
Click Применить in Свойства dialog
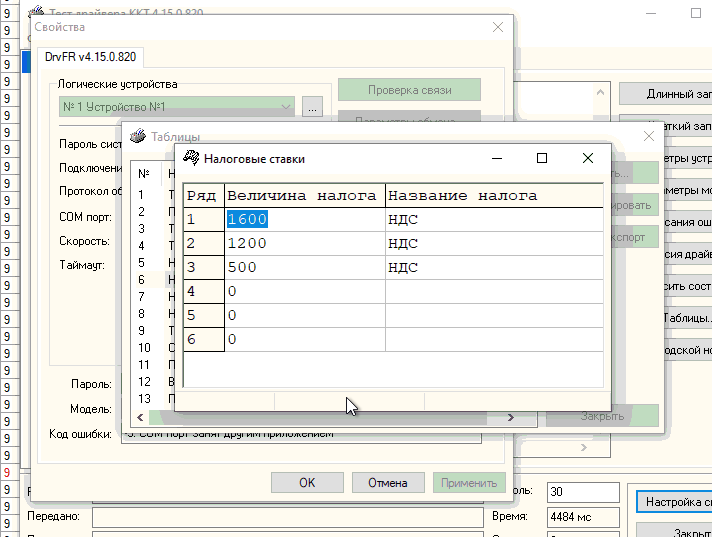tap(469, 483)
